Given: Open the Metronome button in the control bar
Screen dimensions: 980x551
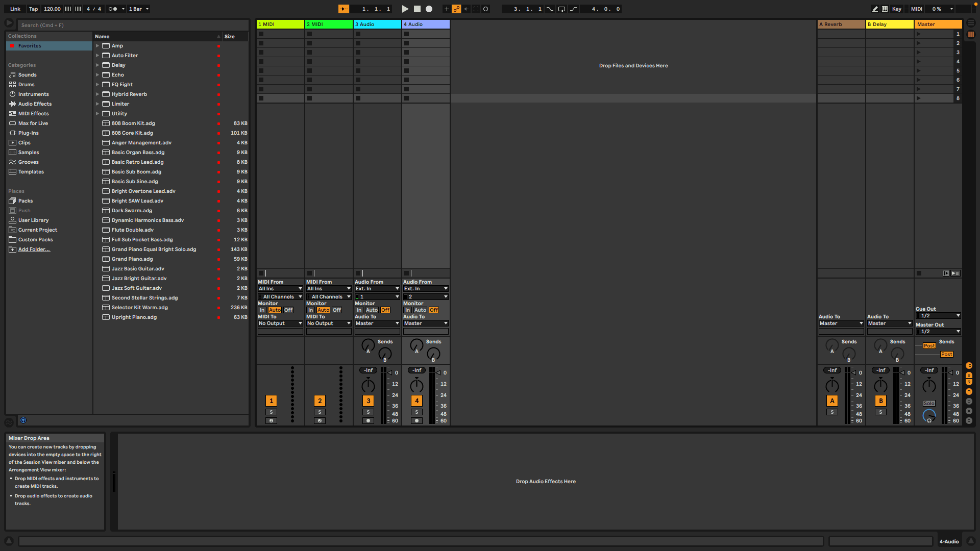Looking at the screenshot, I should click(x=113, y=9).
